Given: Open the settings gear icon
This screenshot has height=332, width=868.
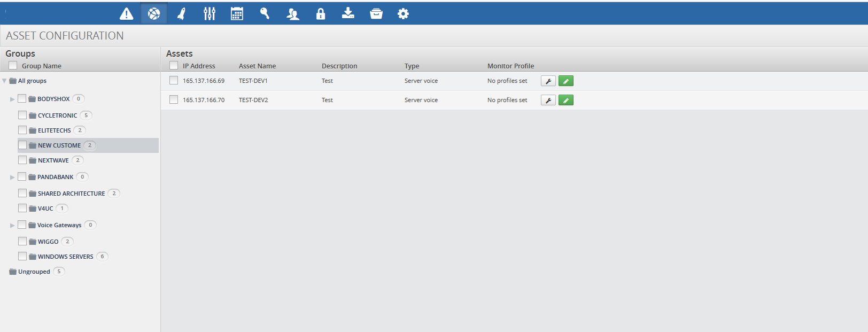Looking at the screenshot, I should [x=403, y=14].
